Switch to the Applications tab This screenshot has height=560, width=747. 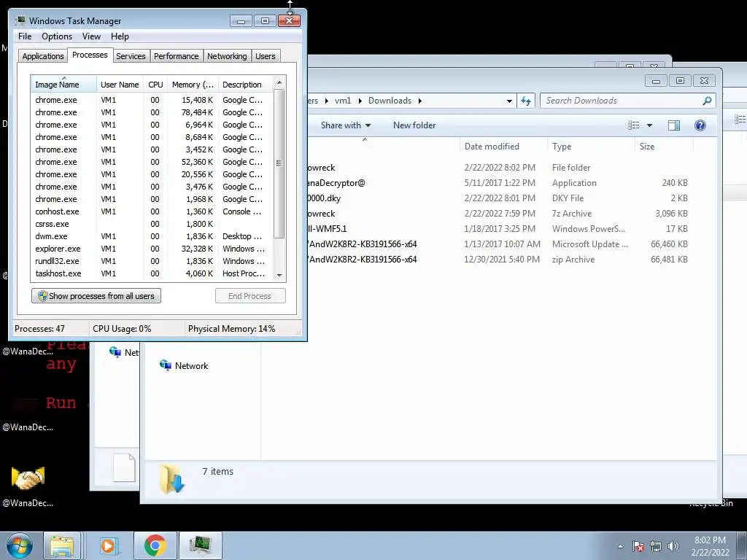pyautogui.click(x=43, y=55)
